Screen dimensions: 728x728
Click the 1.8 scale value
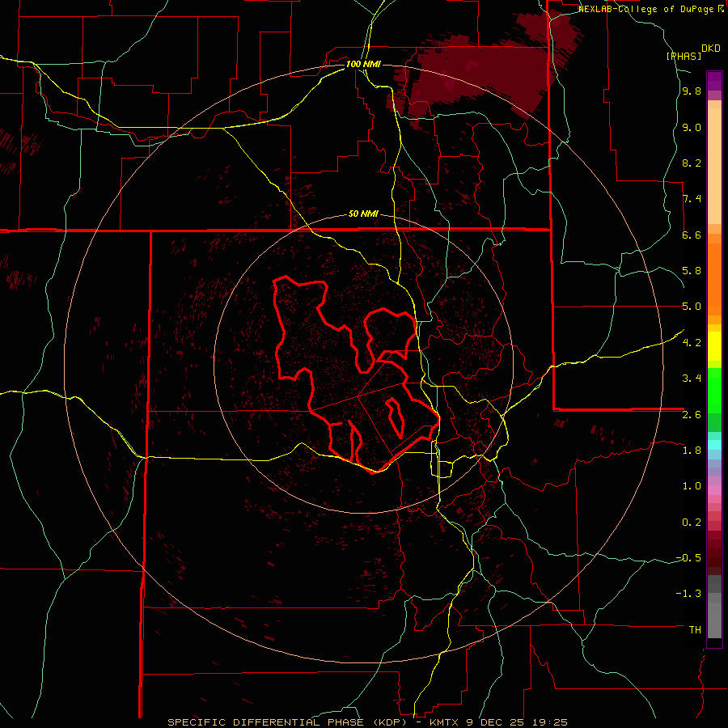pyautogui.click(x=692, y=451)
